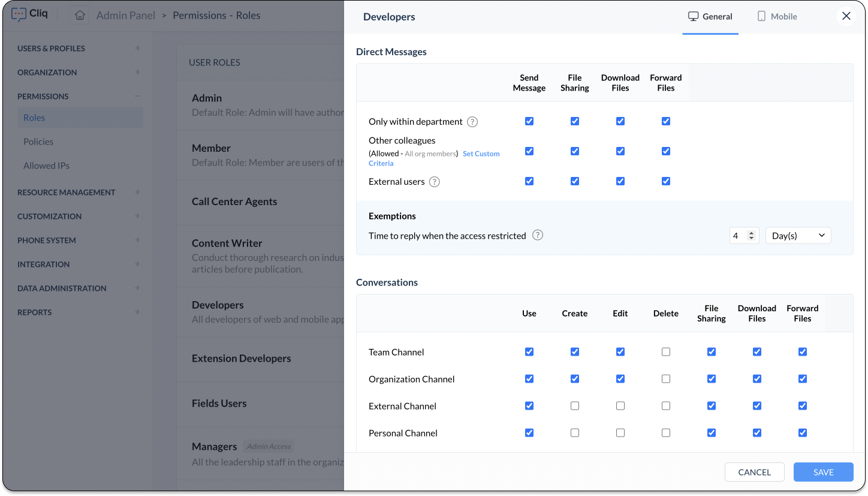Click the SAVE button
868x496 pixels.
click(823, 472)
